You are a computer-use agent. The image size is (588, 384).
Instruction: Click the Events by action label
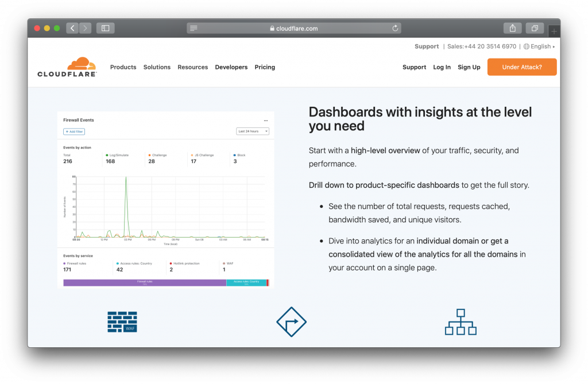coord(78,148)
